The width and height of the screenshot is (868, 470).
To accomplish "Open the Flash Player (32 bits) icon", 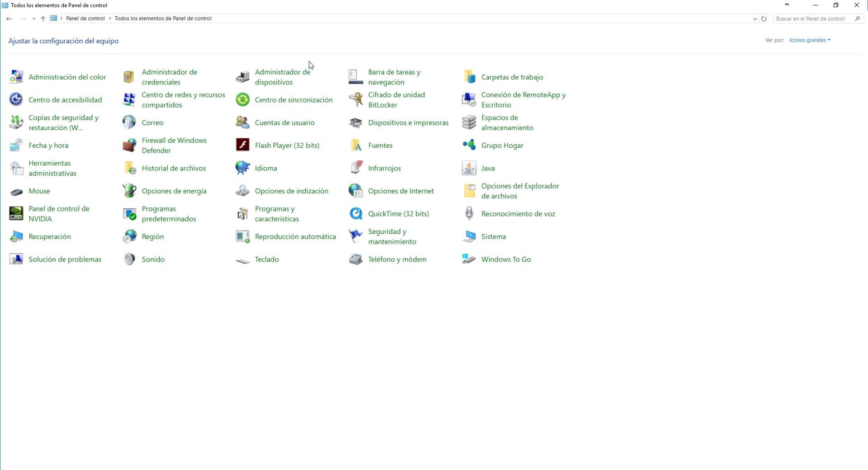I will 243,145.
